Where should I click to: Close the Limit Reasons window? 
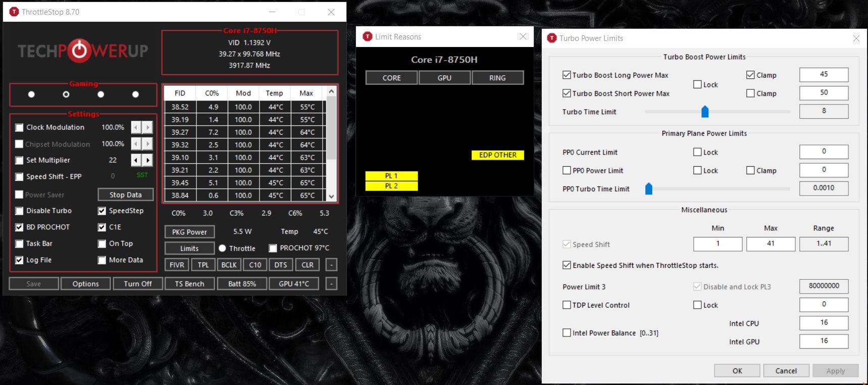point(523,36)
